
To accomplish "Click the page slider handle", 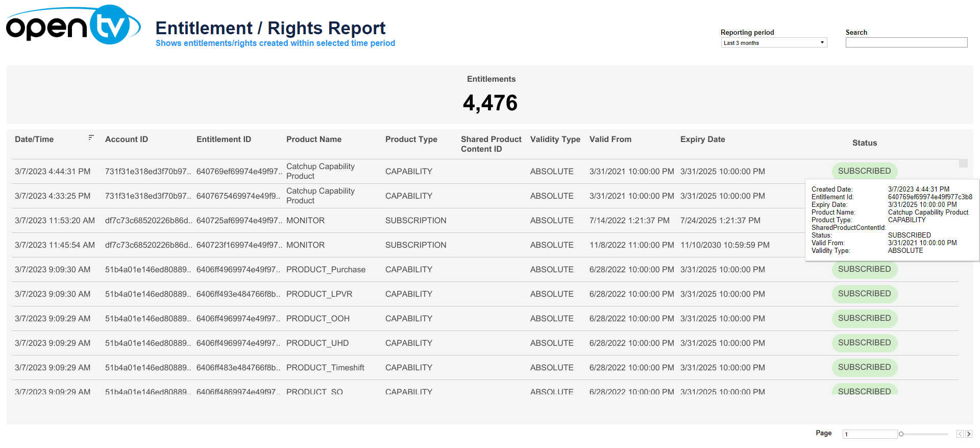I will pyautogui.click(x=901, y=434).
